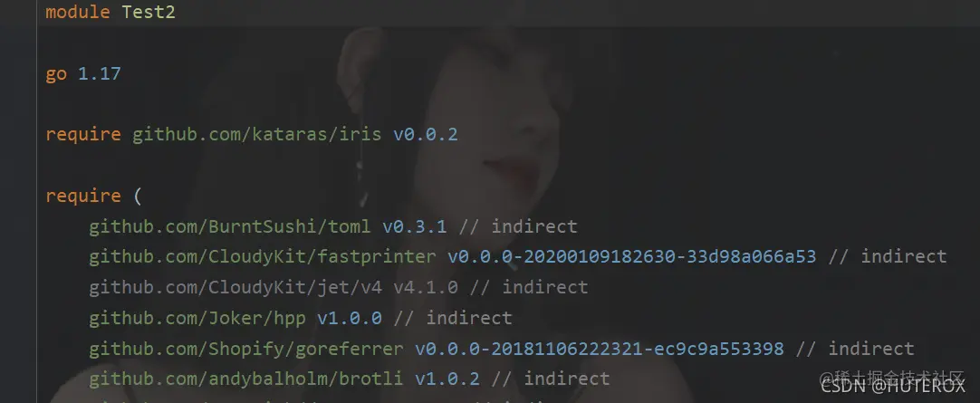The image size is (980, 403).
Task: Open the github.com/Joker/hpp module path
Action: pyautogui.click(x=197, y=318)
